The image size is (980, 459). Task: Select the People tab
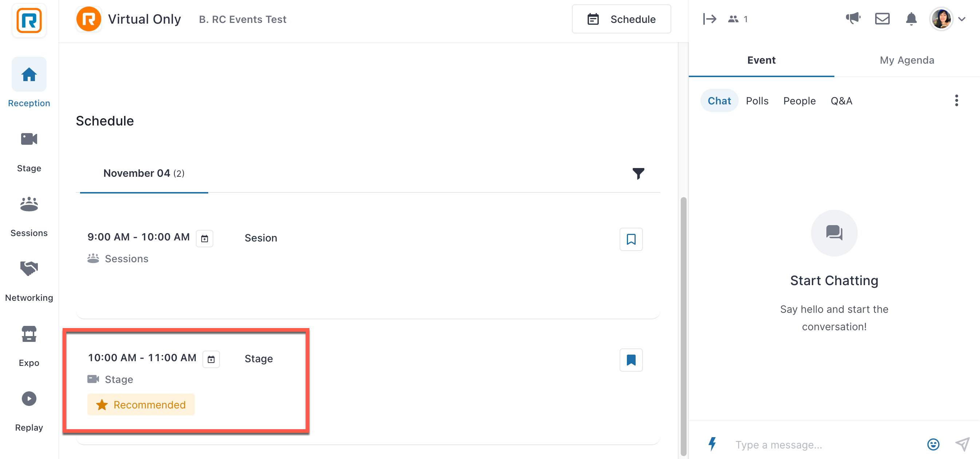click(x=799, y=101)
